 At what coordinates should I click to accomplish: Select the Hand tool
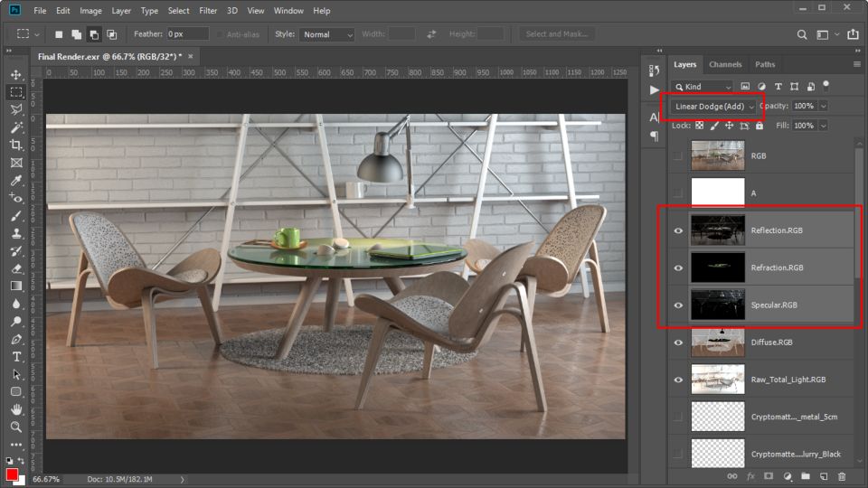[x=16, y=409]
